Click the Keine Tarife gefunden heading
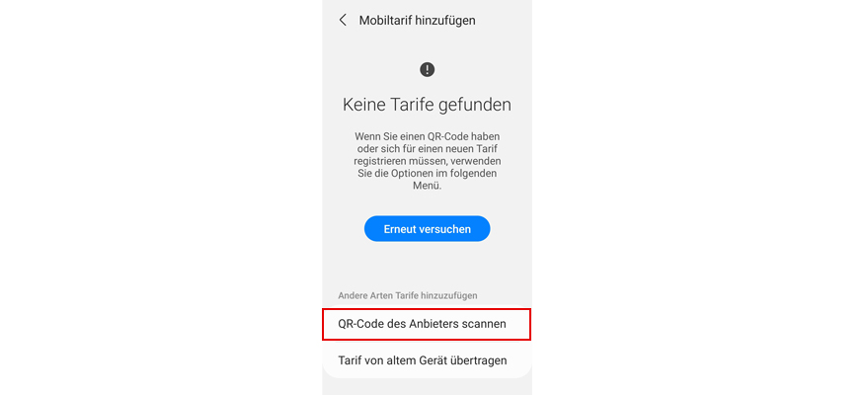This screenshot has width=868, height=395. [427, 105]
